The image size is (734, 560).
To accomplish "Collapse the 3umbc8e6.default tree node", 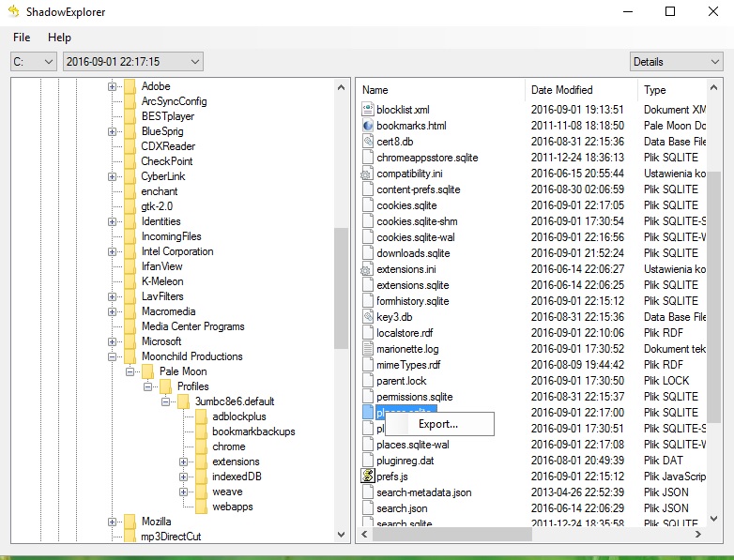I will tap(165, 401).
